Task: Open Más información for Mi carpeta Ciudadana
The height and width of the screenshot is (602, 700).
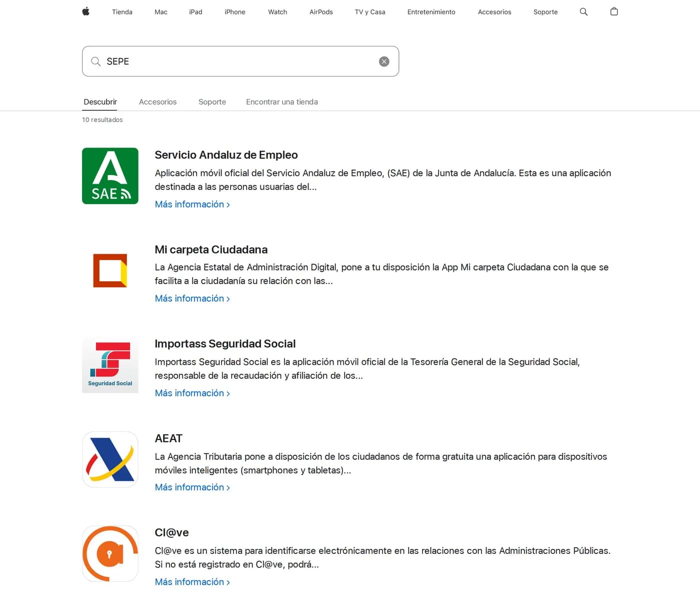Action: click(x=192, y=298)
